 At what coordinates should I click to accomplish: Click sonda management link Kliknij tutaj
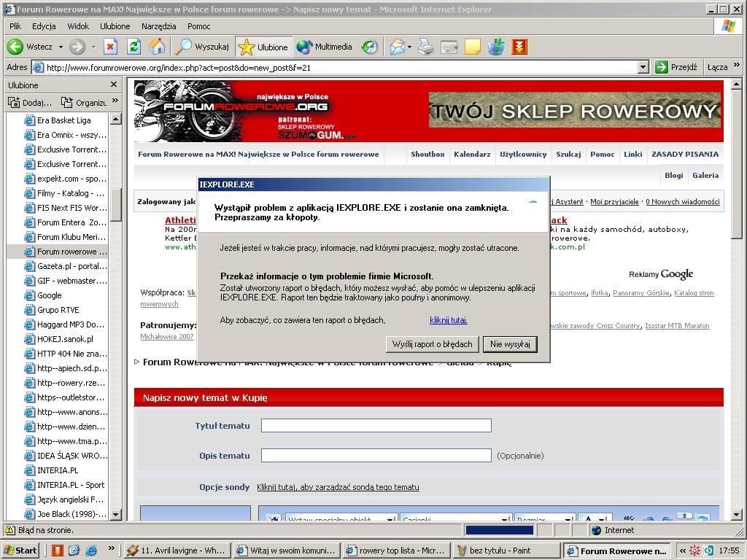pyautogui.click(x=338, y=486)
